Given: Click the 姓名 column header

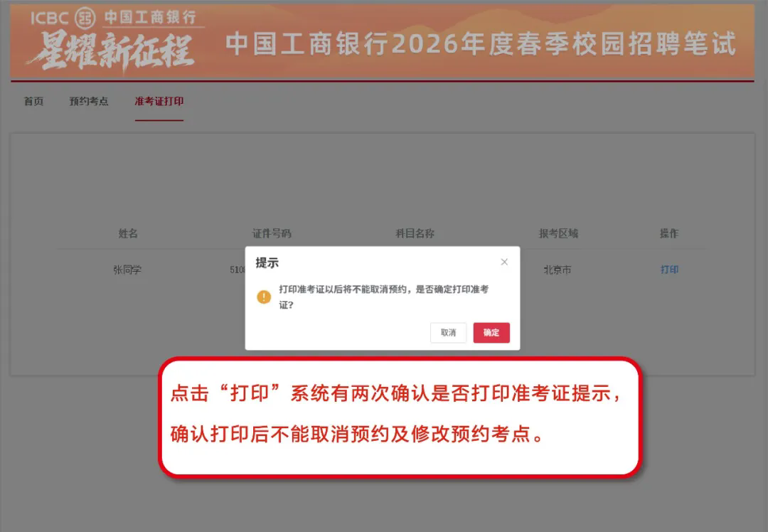Looking at the screenshot, I should click(x=128, y=234).
